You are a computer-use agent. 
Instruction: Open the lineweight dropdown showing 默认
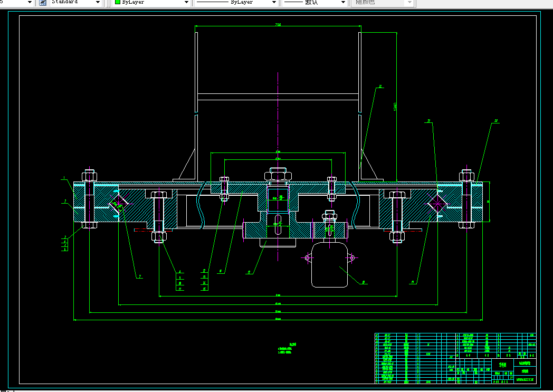point(314,3)
